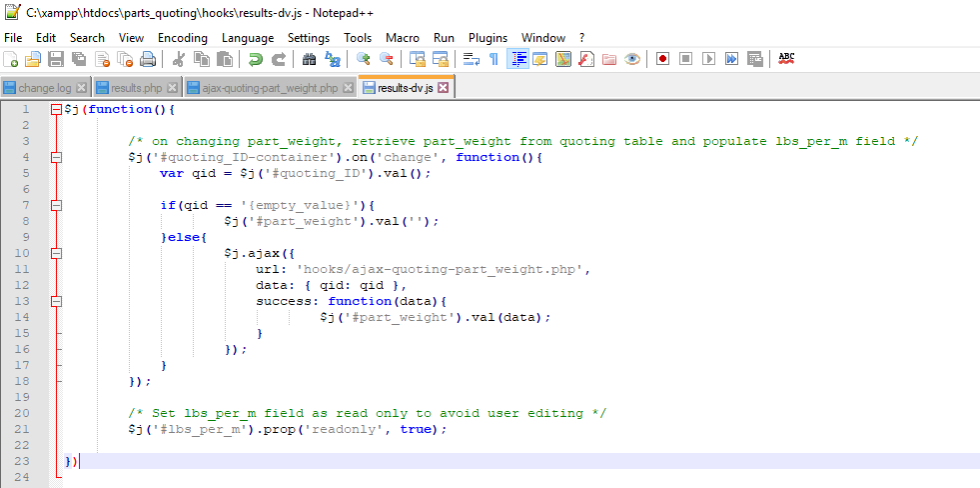Image resolution: width=980 pixels, height=488 pixels.
Task: Collapse the fold block at line 4
Action: click(56, 158)
